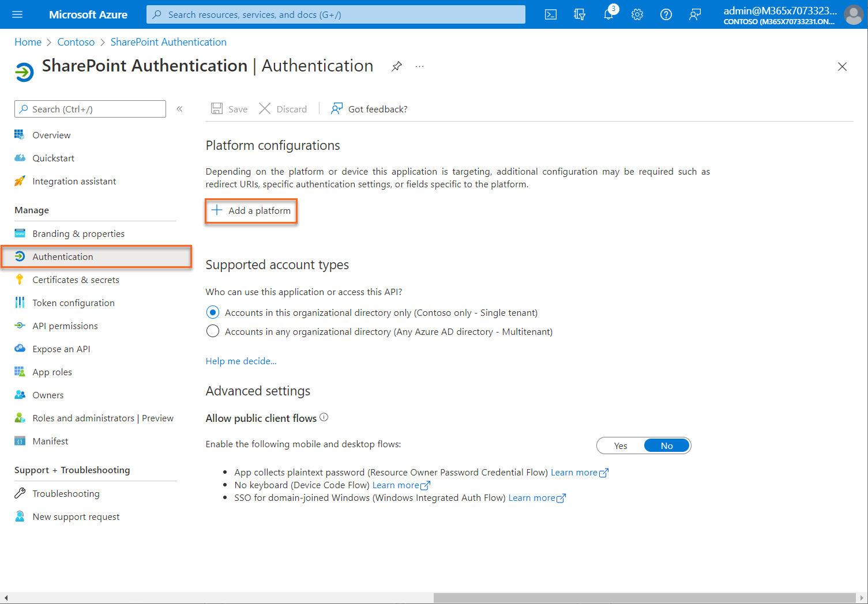Open the directory and subscription filter icon
Screen dimensions: 868x604
click(x=579, y=14)
